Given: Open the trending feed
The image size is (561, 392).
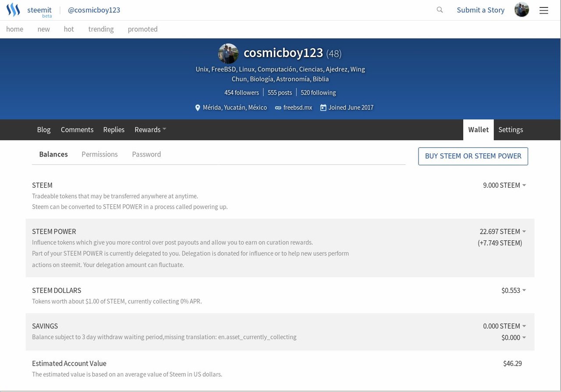Looking at the screenshot, I should point(101,29).
